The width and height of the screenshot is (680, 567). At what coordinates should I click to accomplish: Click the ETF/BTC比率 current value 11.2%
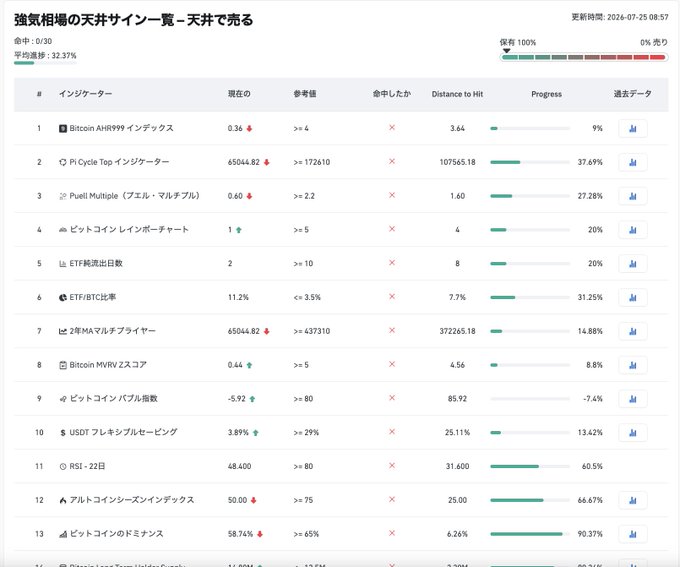239,298
